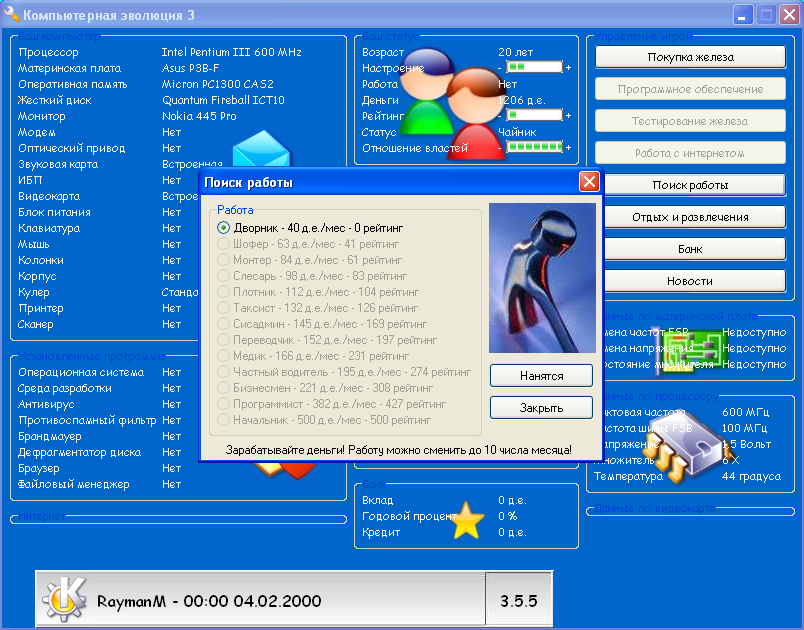Select the Дворник job radio button
This screenshot has width=804, height=630.
pyautogui.click(x=223, y=228)
